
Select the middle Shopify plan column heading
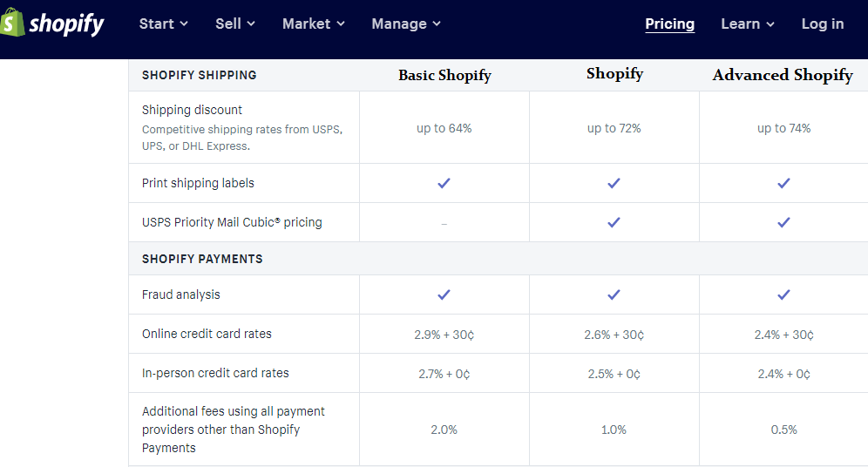(614, 73)
